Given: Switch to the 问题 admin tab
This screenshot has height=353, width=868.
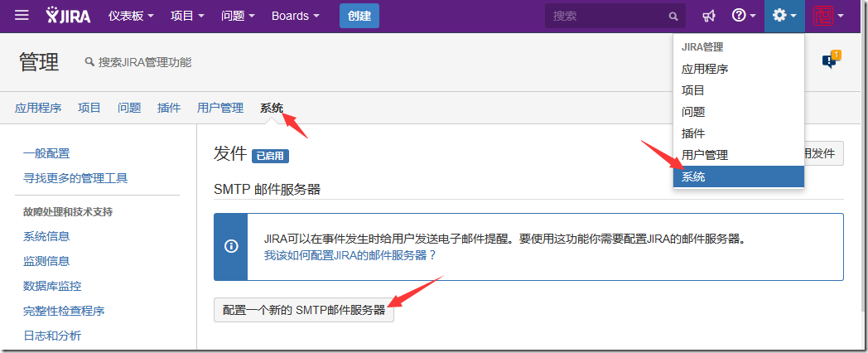Looking at the screenshot, I should pyautogui.click(x=129, y=108).
